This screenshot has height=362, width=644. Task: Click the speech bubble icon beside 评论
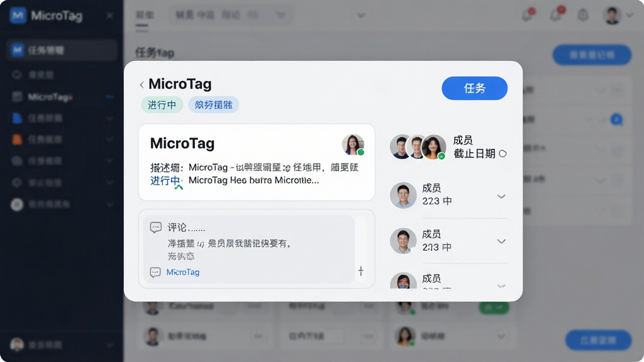tap(156, 228)
